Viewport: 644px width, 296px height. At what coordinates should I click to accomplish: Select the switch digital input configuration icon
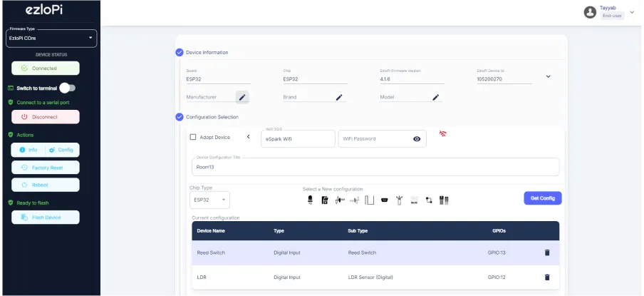325,200
